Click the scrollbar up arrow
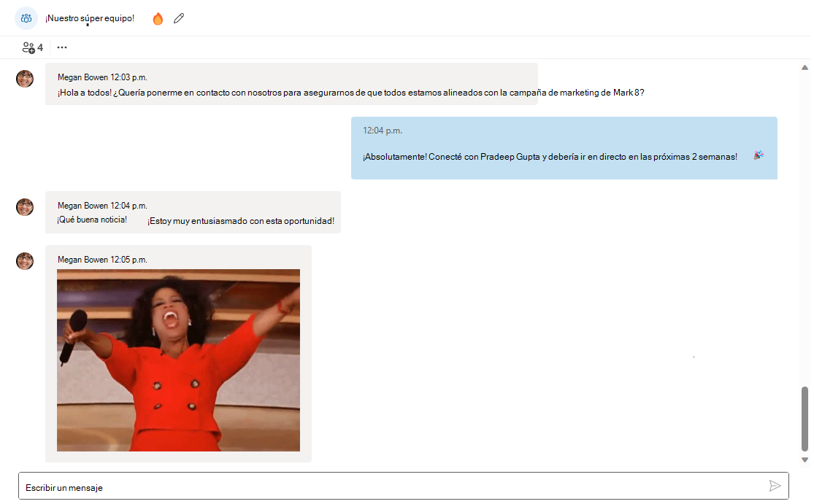The height and width of the screenshot is (504, 814). pyautogui.click(x=804, y=67)
